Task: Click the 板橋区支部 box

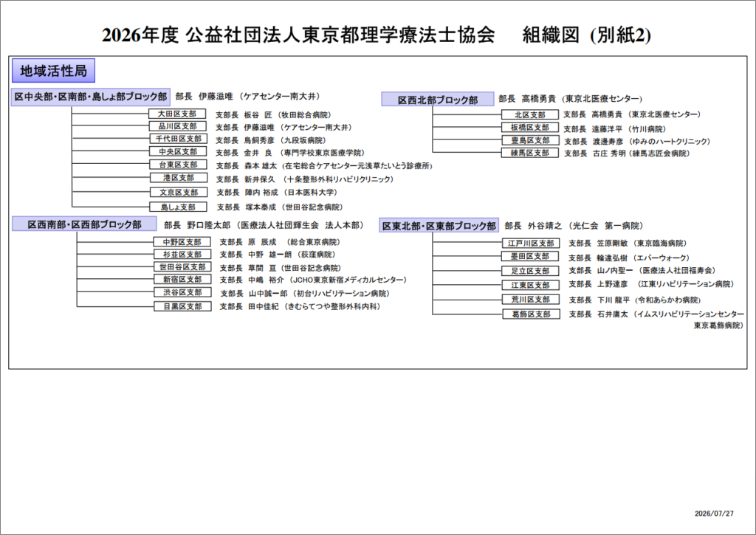Action: click(x=530, y=127)
